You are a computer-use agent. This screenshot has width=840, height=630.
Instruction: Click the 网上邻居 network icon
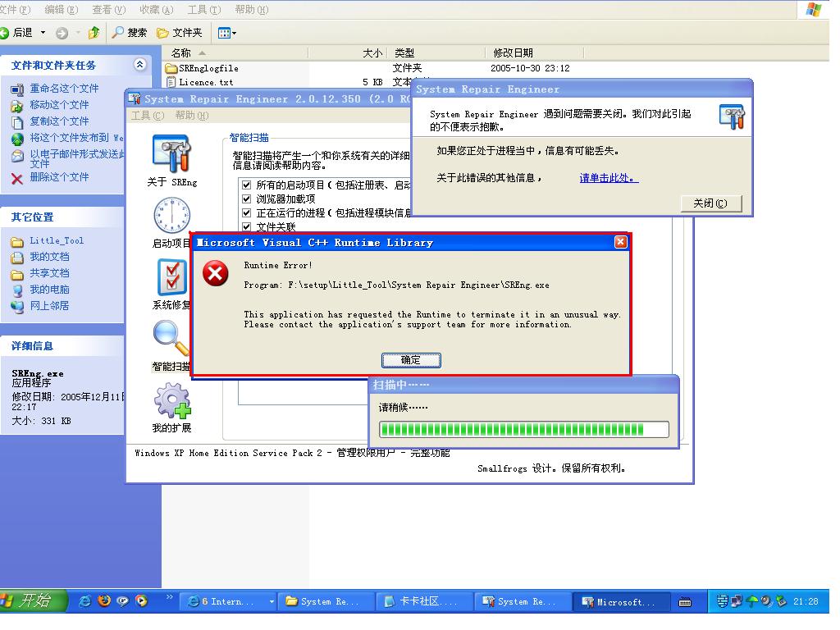pyautogui.click(x=17, y=307)
